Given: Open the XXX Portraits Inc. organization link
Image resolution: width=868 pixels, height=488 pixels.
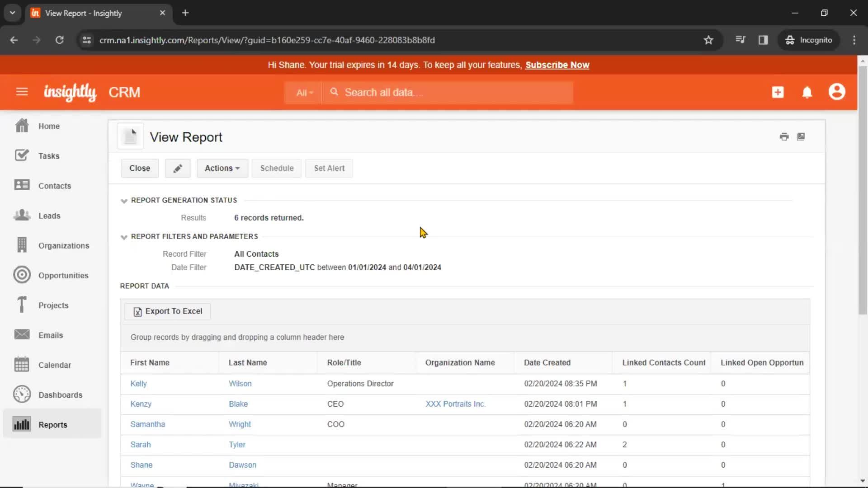Looking at the screenshot, I should pyautogui.click(x=455, y=404).
